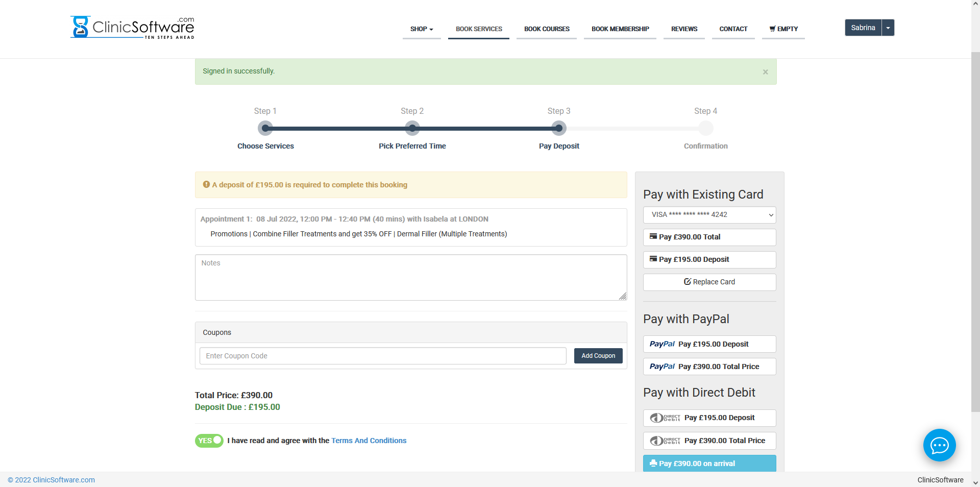
Task: Click the Step 1 Choose Services marker
Action: pyautogui.click(x=265, y=128)
